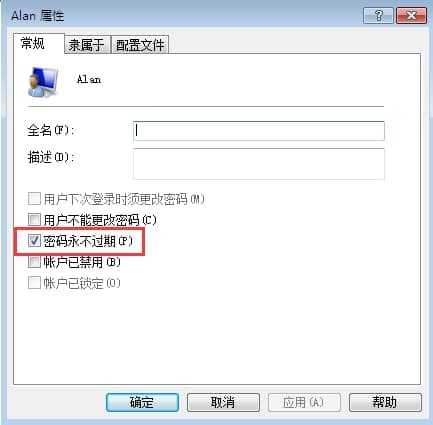This screenshot has width=433, height=425.
Task: Click the 全名(F) label
Action: point(50,130)
